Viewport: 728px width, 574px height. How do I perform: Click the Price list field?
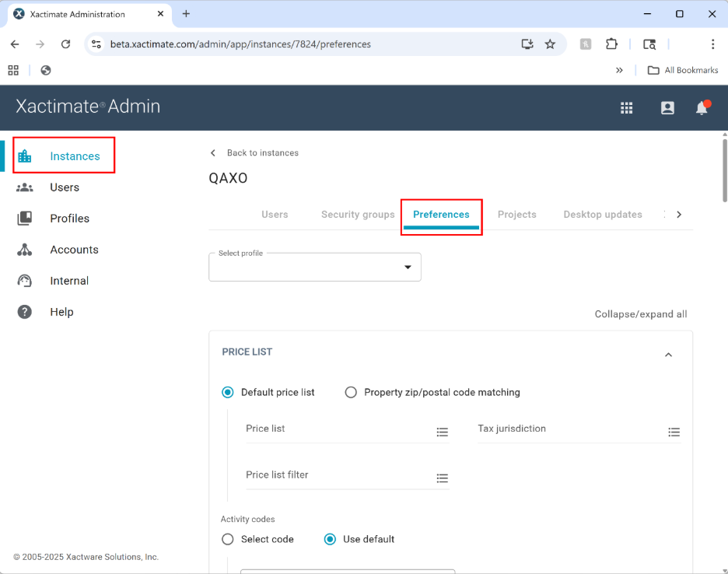pos(348,431)
